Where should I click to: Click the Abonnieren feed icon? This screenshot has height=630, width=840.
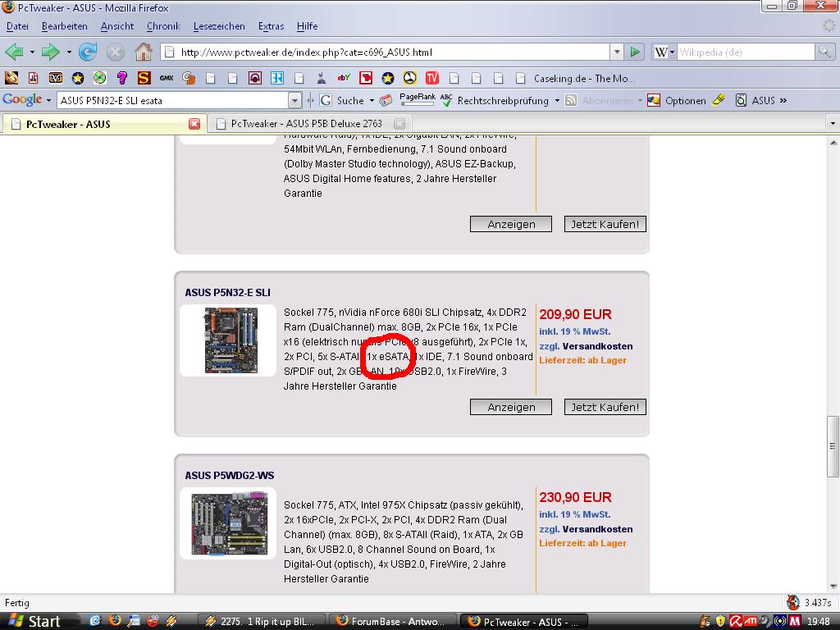click(571, 100)
